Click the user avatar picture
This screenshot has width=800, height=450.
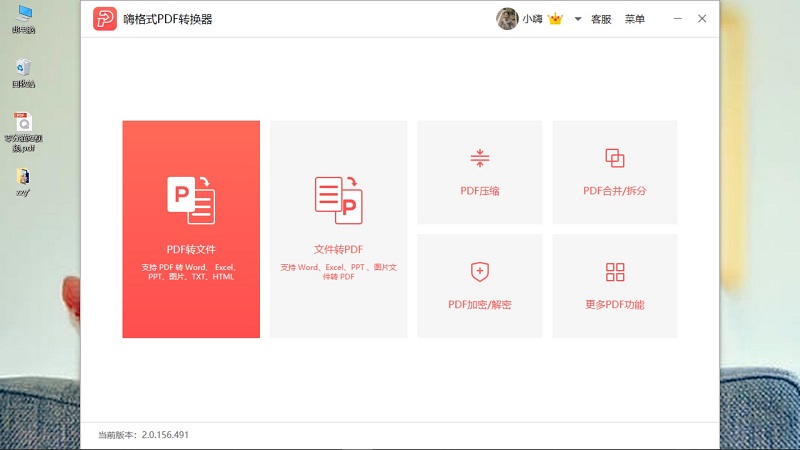tap(507, 19)
